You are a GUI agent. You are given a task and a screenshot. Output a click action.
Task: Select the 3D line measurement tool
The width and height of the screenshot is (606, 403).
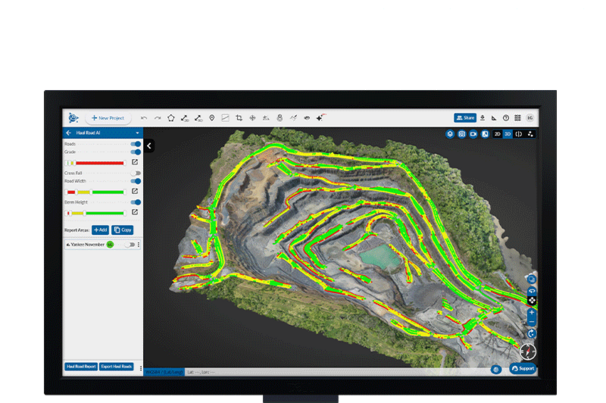pyautogui.click(x=198, y=118)
